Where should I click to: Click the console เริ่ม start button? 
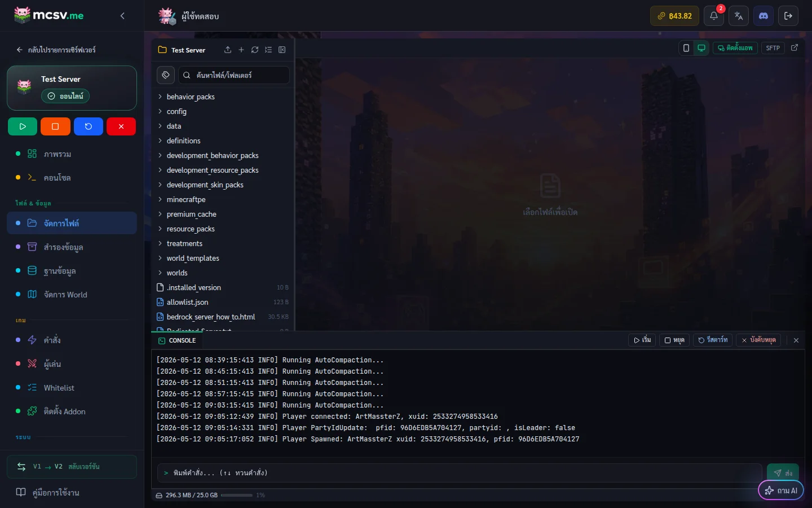tap(642, 340)
